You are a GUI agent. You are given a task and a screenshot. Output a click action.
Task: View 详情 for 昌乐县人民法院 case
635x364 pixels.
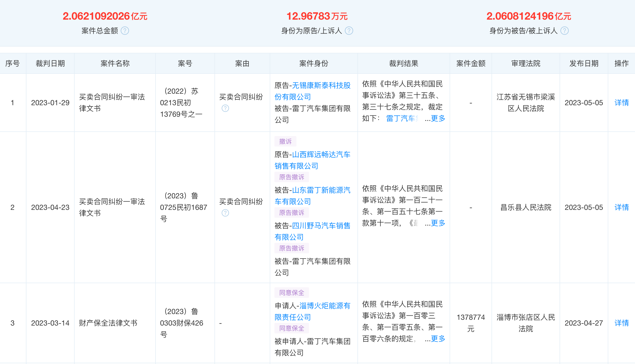pos(622,207)
